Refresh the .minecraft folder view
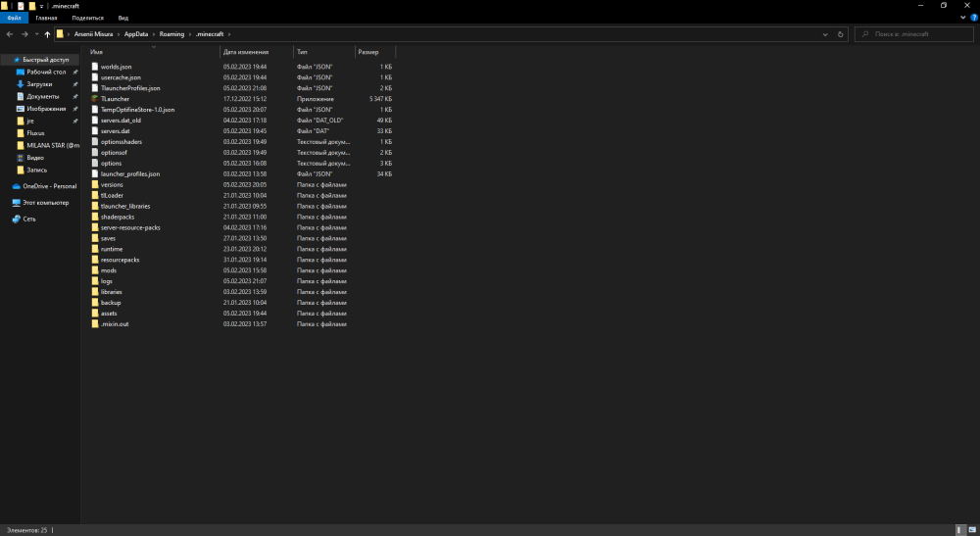 [x=840, y=34]
